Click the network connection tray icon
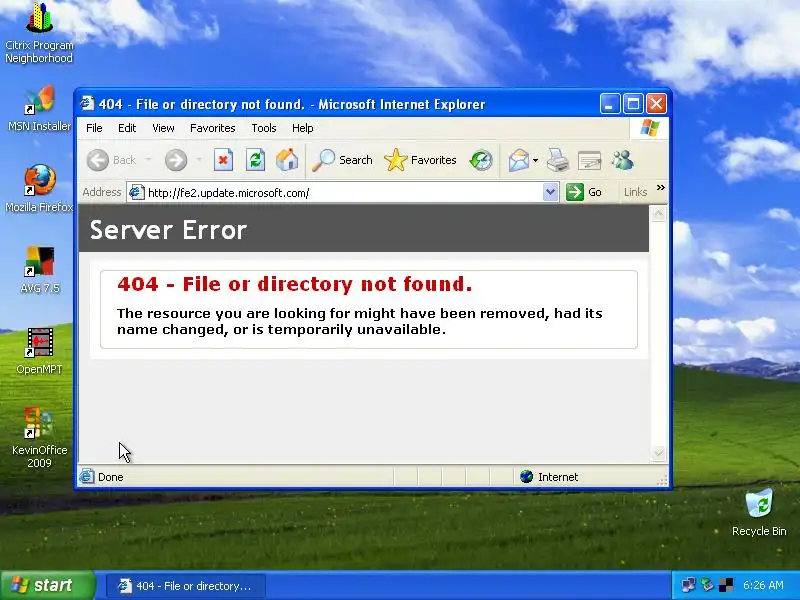The image size is (800, 600). 688,585
